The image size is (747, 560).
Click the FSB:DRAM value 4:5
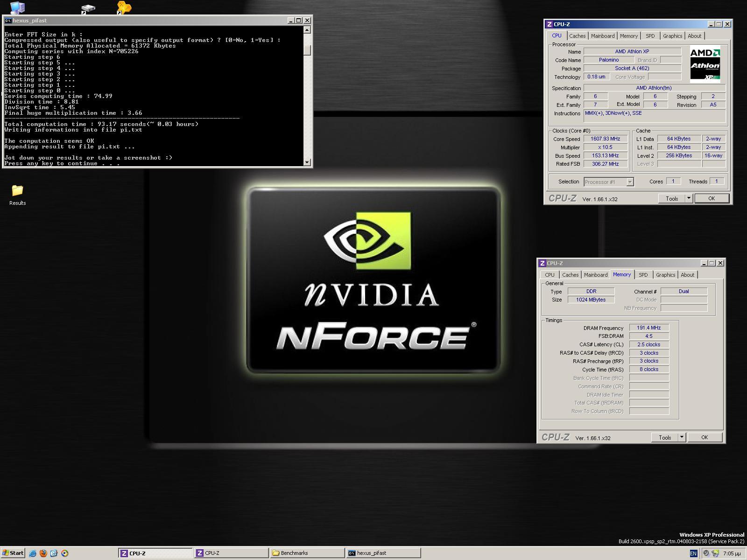649,336
